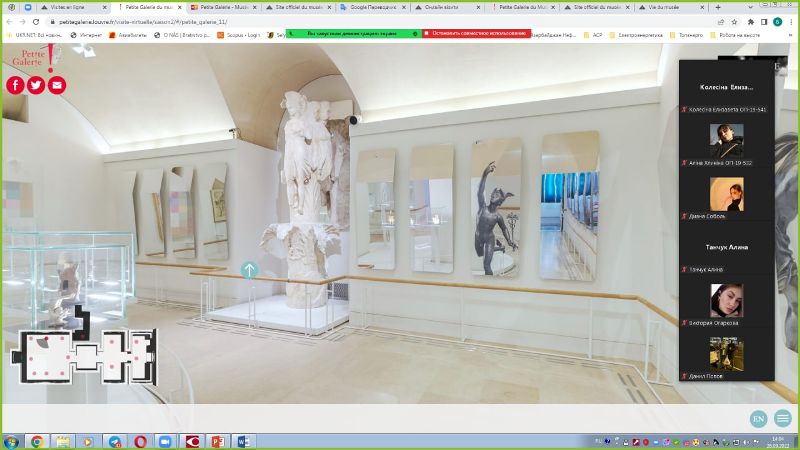The image size is (800, 450).
Task: Click the taskbar clock
Action: coord(777,441)
